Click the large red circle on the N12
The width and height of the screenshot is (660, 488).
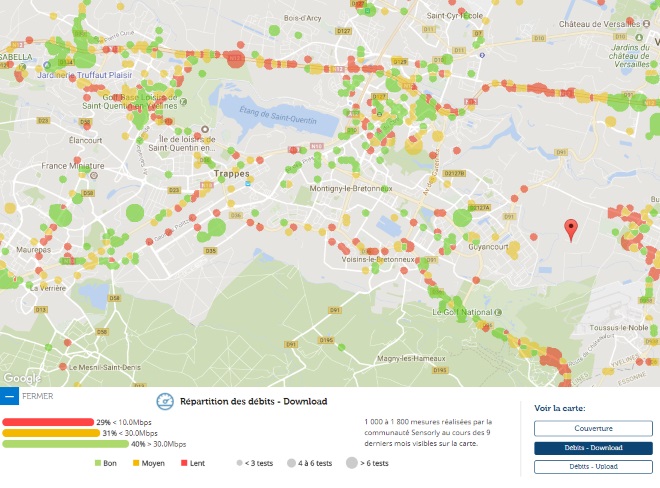coord(236,59)
